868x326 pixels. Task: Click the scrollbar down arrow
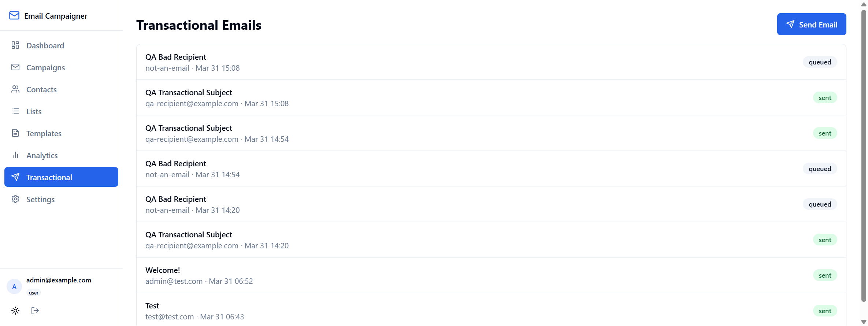click(864, 322)
